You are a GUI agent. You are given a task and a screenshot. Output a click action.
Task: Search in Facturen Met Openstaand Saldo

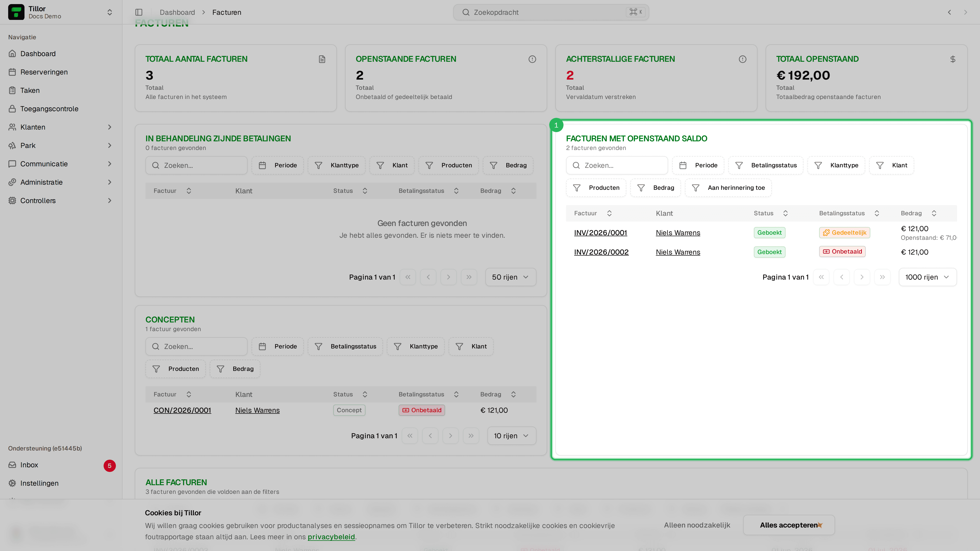click(x=617, y=165)
